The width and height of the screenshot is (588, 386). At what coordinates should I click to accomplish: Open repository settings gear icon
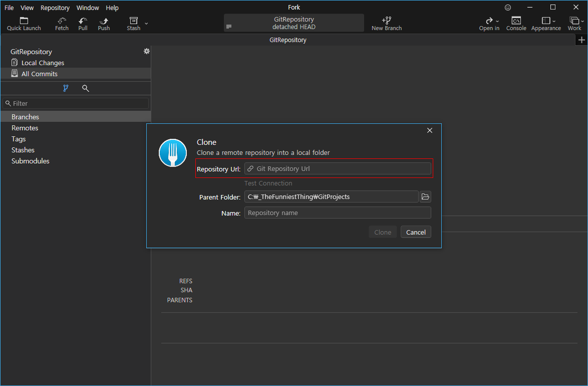click(147, 51)
